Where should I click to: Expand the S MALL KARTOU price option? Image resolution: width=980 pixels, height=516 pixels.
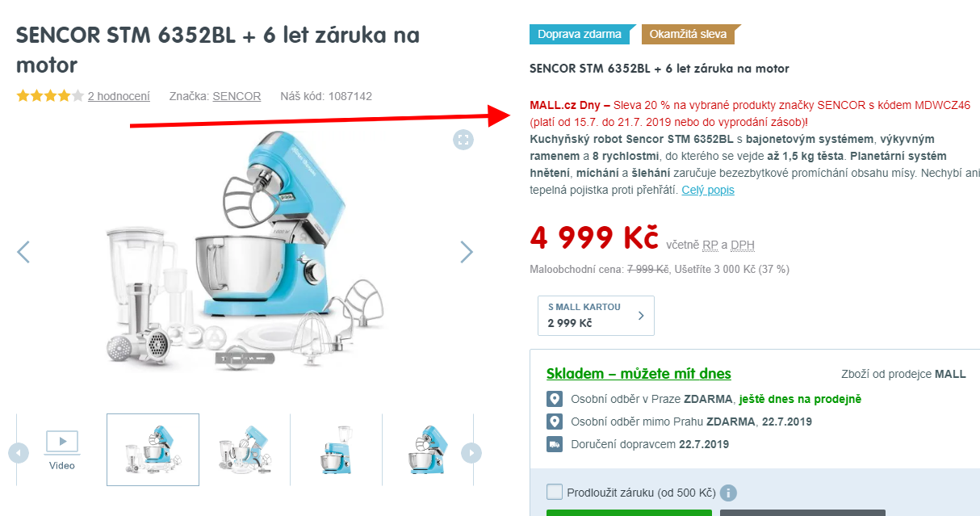pos(596,316)
